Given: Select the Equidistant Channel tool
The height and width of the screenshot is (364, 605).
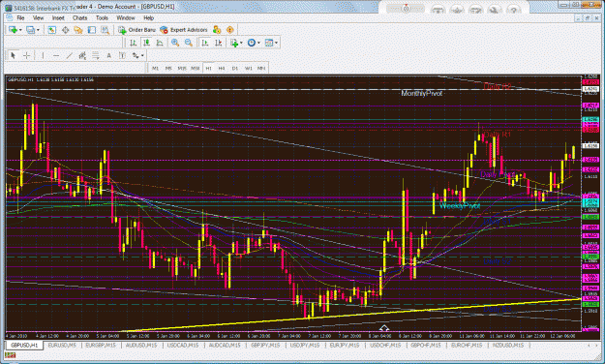Looking at the screenshot, I should pos(82,55).
